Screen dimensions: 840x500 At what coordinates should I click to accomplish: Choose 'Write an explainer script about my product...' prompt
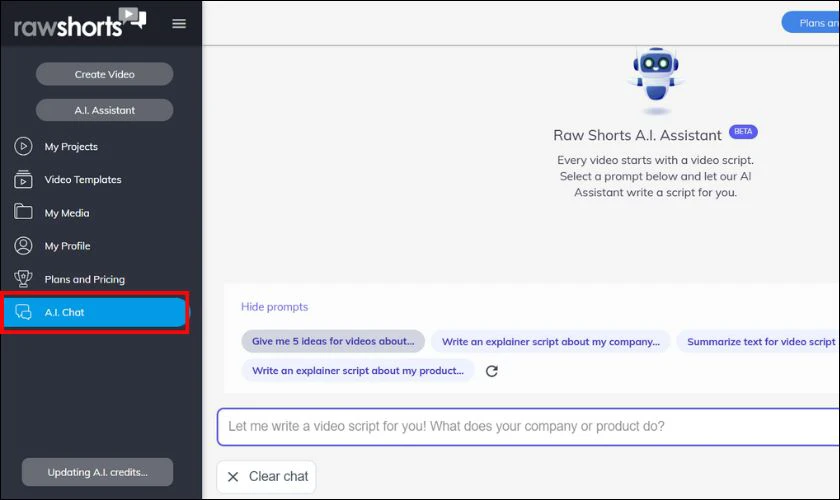(x=358, y=370)
